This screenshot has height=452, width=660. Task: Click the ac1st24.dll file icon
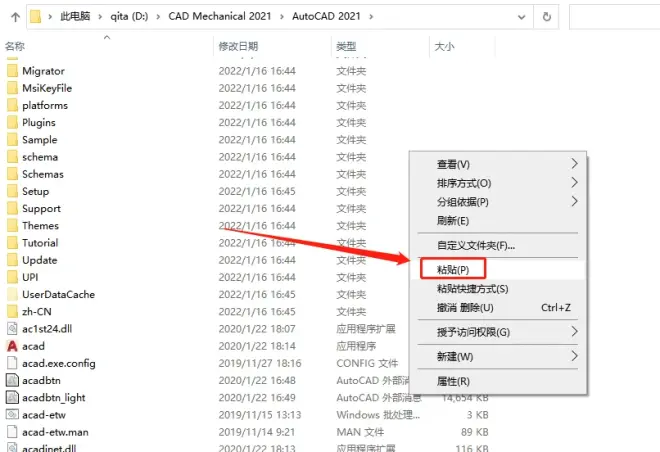coord(13,329)
